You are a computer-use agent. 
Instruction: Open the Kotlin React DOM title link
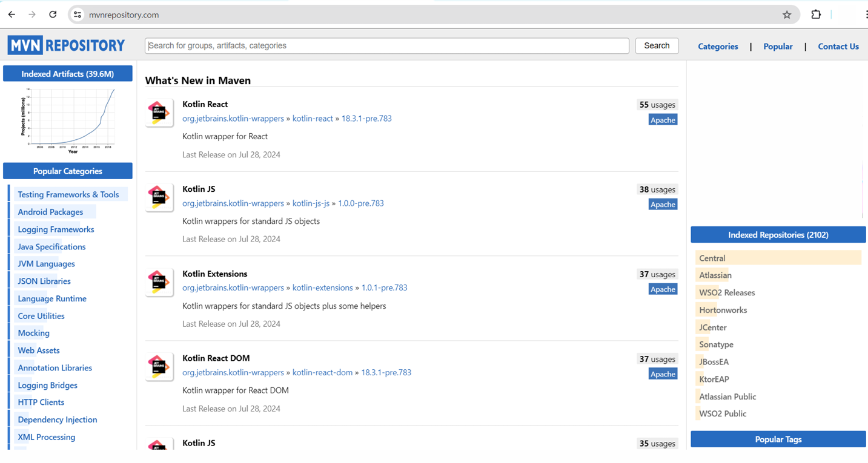pyautogui.click(x=216, y=358)
